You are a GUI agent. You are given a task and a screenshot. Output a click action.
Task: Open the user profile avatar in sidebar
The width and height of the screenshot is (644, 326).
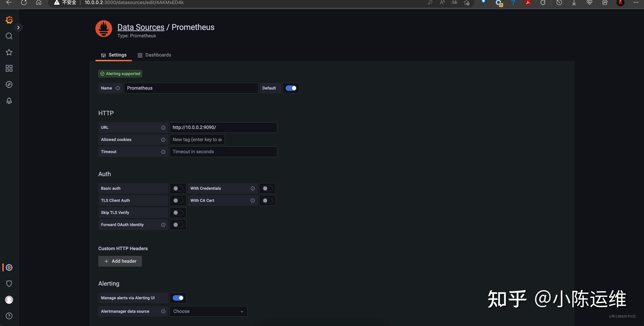pos(9,300)
